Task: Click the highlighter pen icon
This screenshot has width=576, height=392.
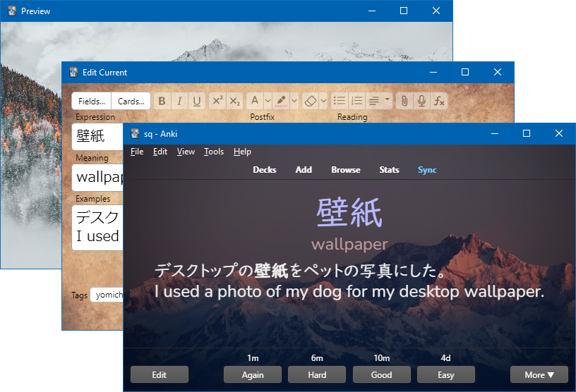Action: pos(281,101)
